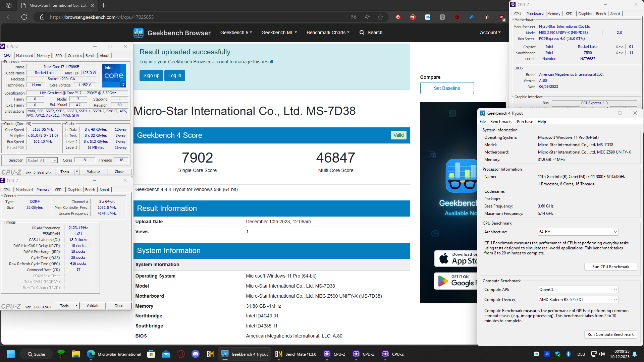The image size is (644, 362).
Task: Switch to Bench tab in top-left CPU-Z window
Action: click(91, 56)
